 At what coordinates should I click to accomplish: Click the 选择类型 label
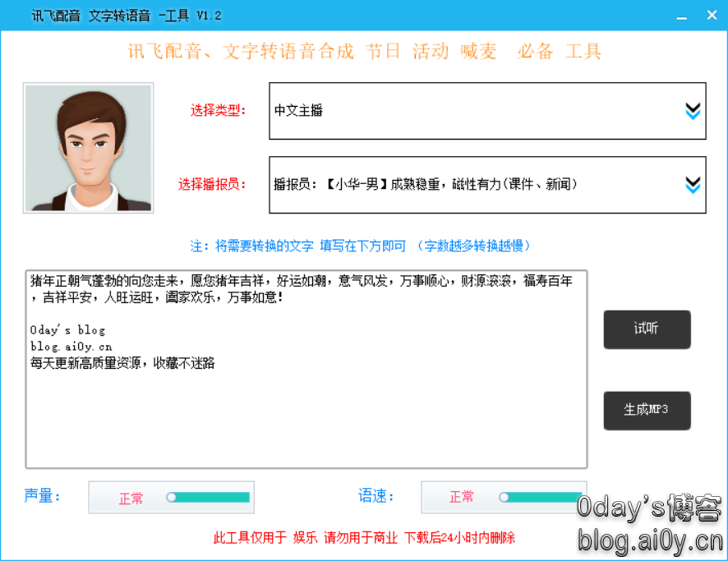(x=218, y=110)
